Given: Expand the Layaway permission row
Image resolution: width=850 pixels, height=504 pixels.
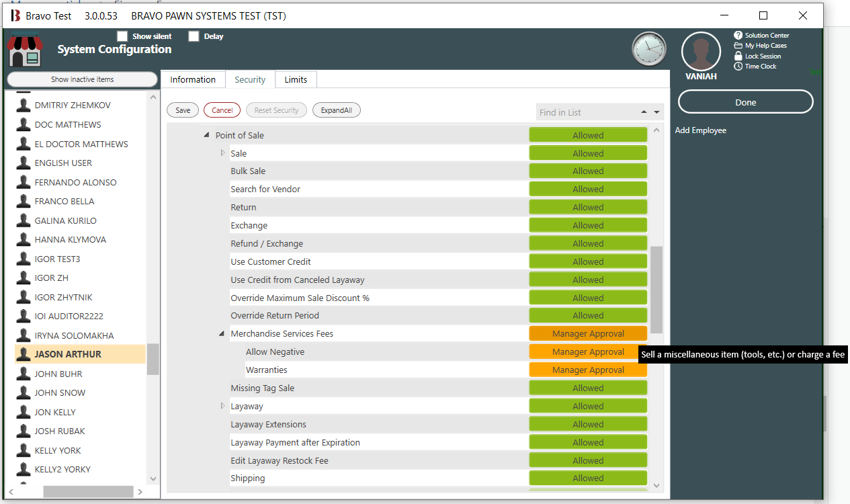Looking at the screenshot, I should [222, 406].
